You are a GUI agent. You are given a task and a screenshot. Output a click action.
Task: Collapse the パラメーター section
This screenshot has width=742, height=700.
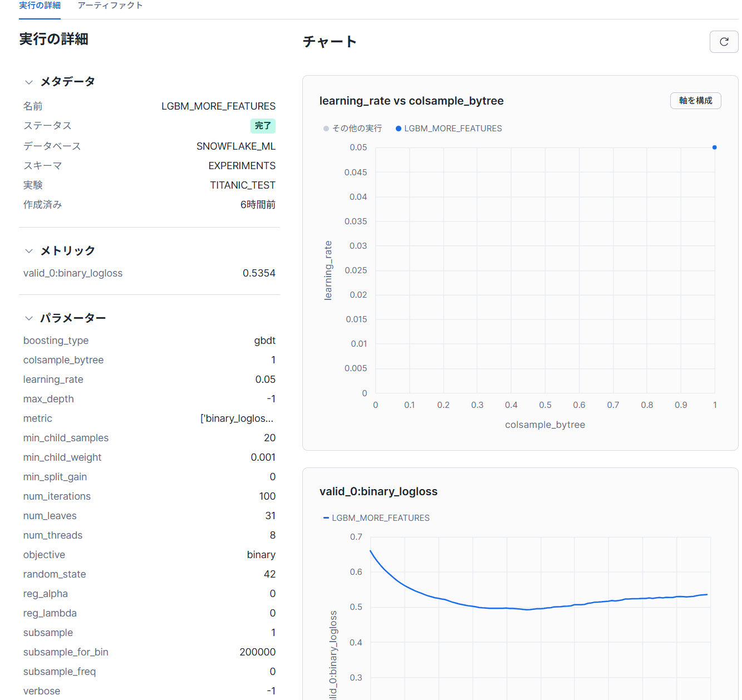[x=29, y=318]
